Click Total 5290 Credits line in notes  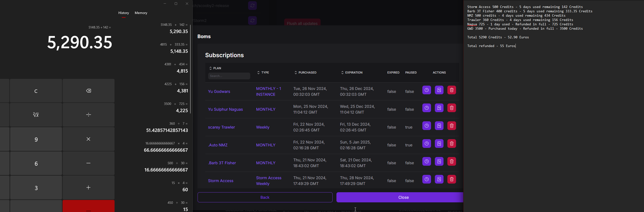(498, 37)
